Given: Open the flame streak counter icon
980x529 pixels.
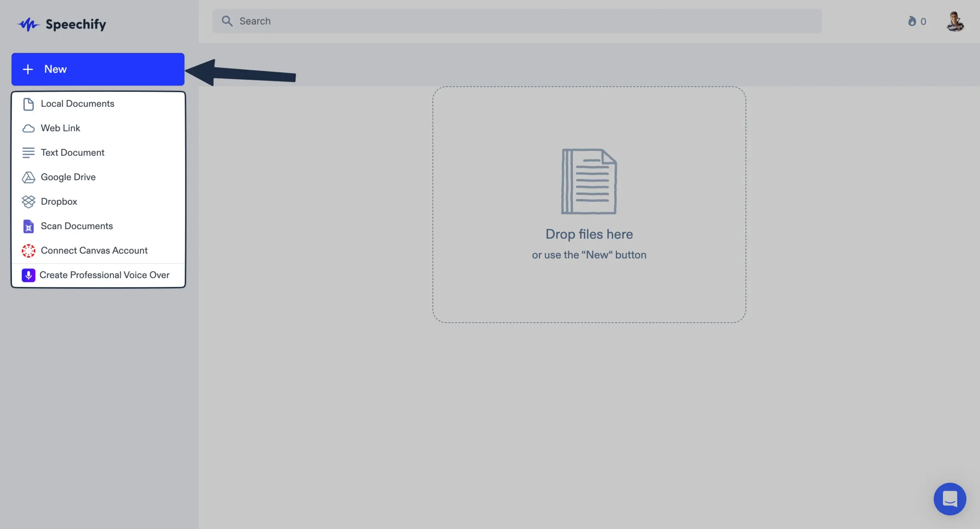Looking at the screenshot, I should tap(912, 21).
